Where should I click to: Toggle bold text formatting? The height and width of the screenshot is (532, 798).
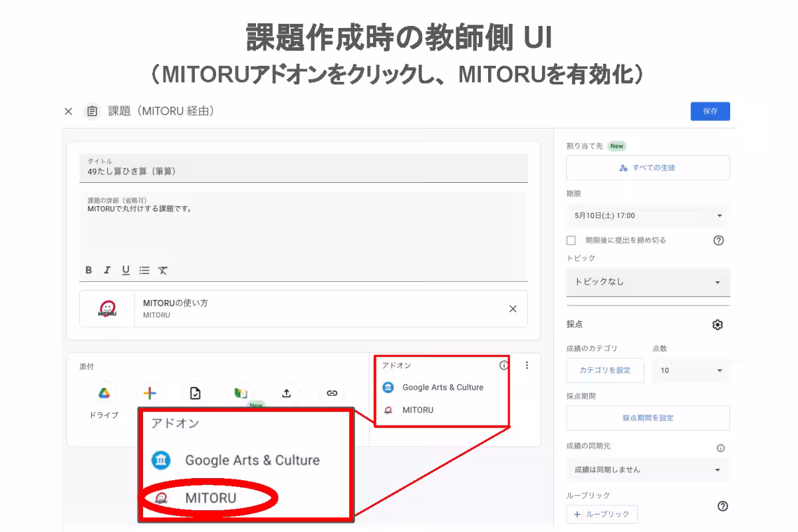[88, 270]
